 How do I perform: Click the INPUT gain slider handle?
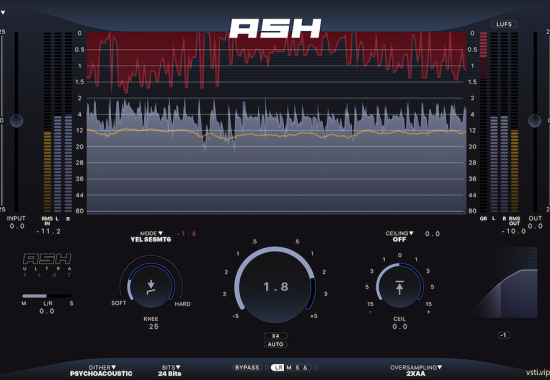(16, 121)
